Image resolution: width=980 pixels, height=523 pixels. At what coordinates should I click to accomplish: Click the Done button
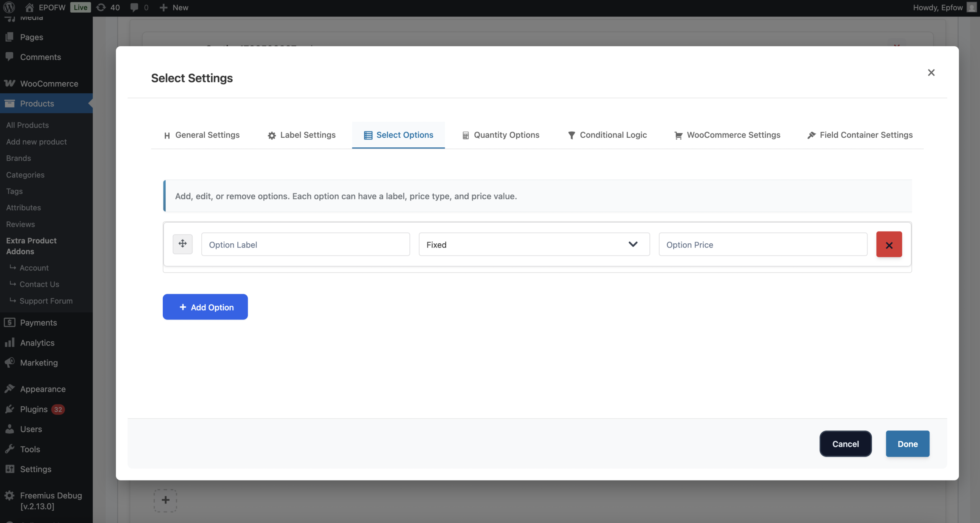coord(907,444)
